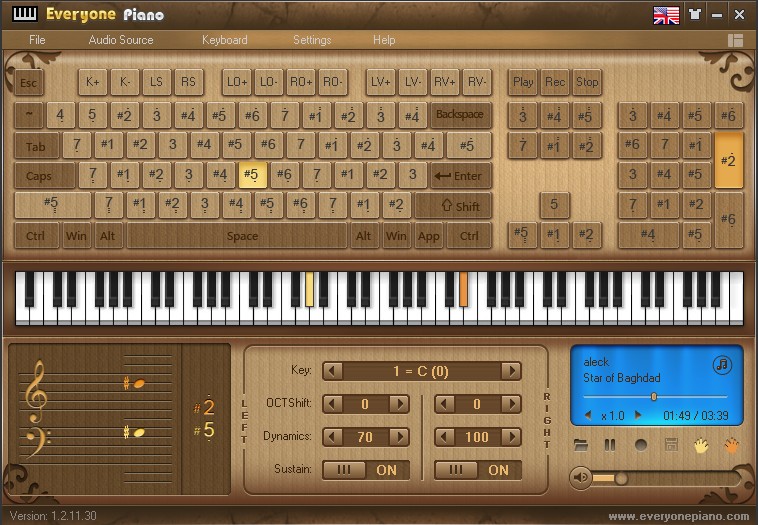Click the orange highlighted black piano key
The width and height of the screenshot is (758, 525).
pyautogui.click(x=463, y=289)
